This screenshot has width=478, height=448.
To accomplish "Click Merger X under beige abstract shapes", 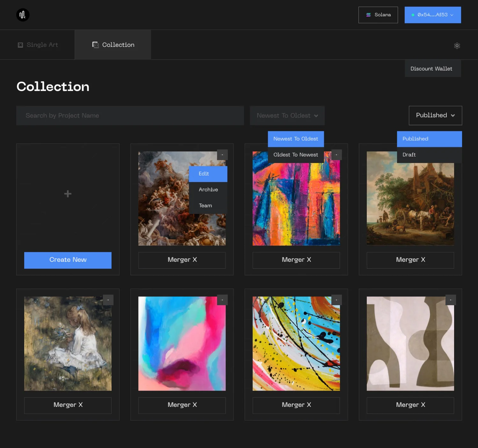I will click(410, 405).
